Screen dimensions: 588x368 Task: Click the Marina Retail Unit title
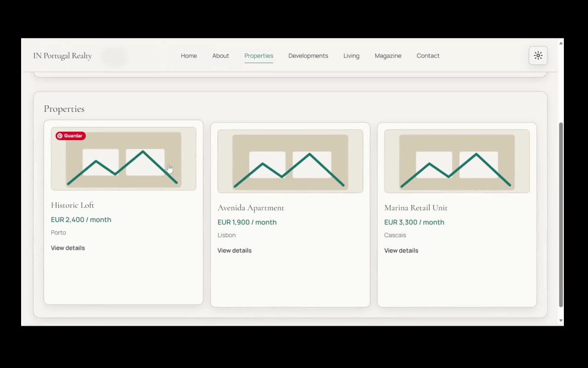pos(416,208)
